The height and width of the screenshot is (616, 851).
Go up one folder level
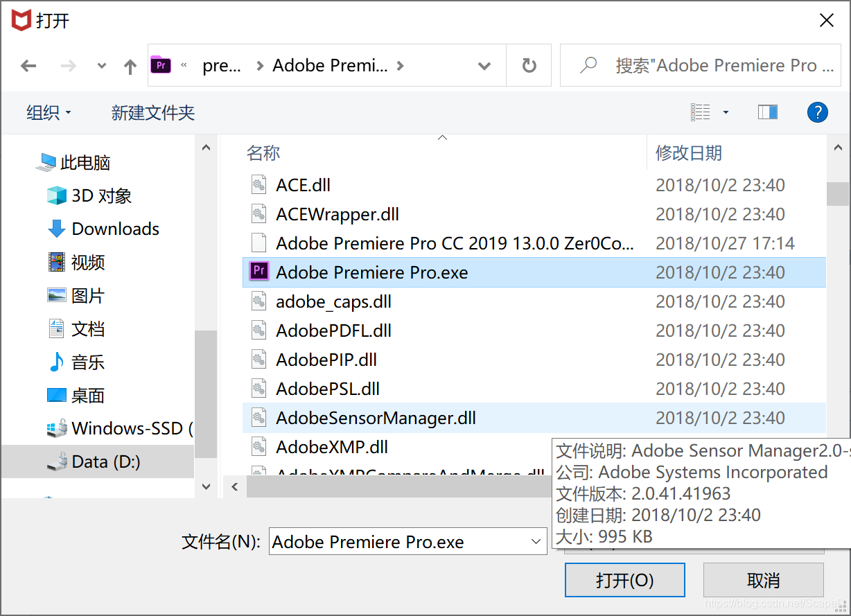tap(130, 66)
